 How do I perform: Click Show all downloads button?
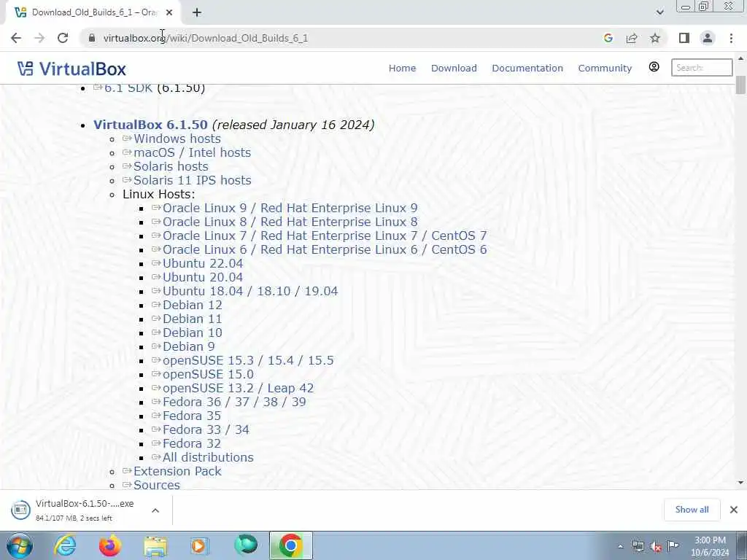point(692,510)
